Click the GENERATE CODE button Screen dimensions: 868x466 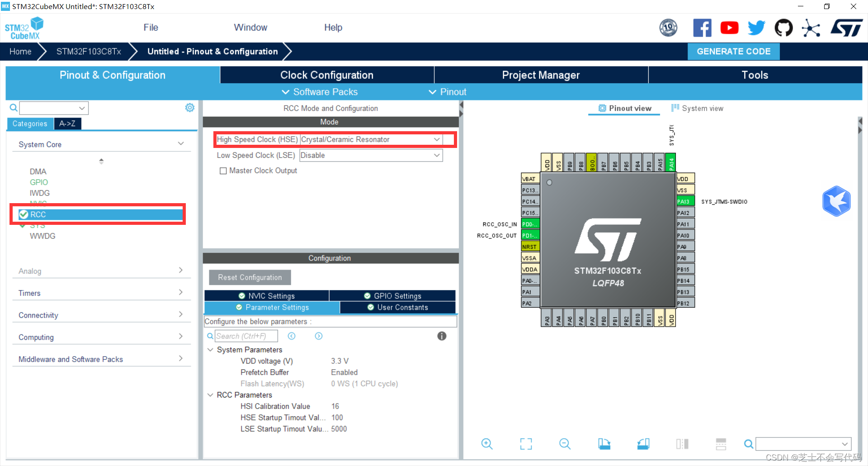pyautogui.click(x=733, y=52)
